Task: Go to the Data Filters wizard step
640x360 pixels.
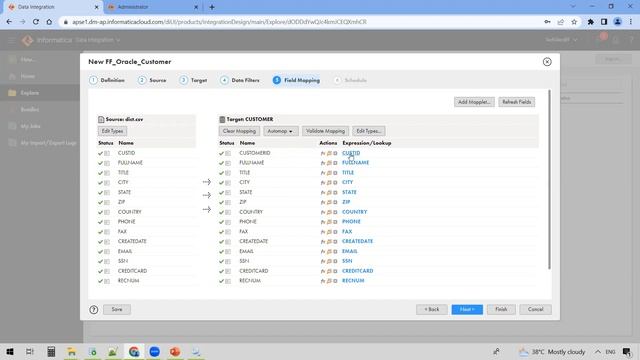Action: (x=240, y=80)
